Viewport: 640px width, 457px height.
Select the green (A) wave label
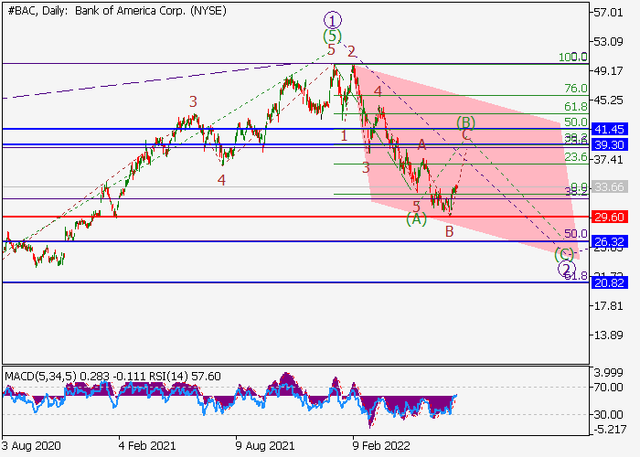click(416, 220)
